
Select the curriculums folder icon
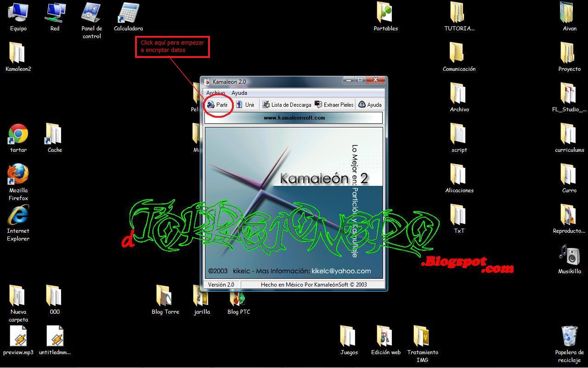coord(570,138)
